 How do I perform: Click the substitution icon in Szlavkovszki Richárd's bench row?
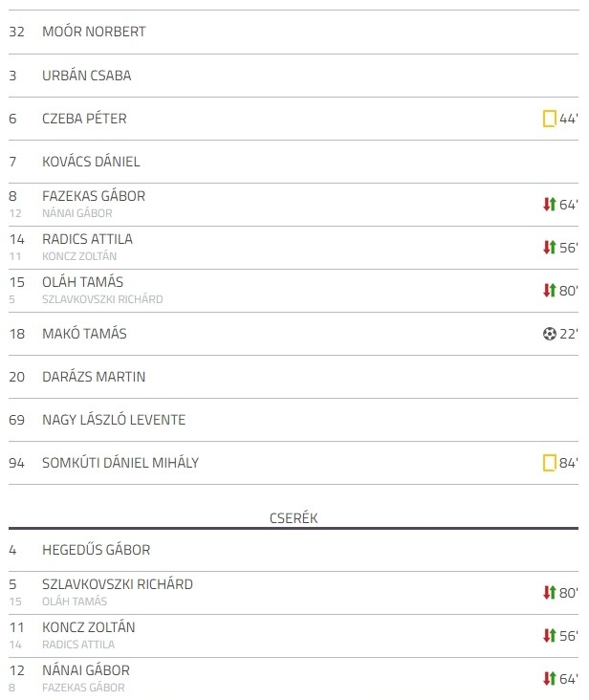[x=549, y=592]
